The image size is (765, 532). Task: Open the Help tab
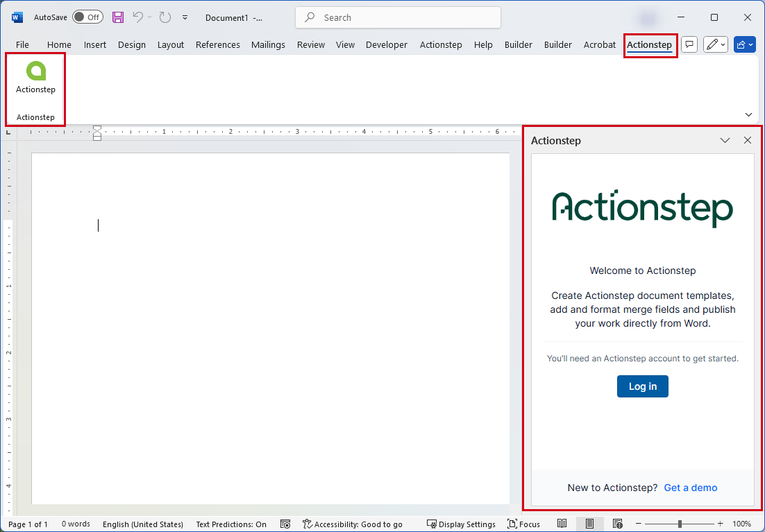[x=483, y=44]
